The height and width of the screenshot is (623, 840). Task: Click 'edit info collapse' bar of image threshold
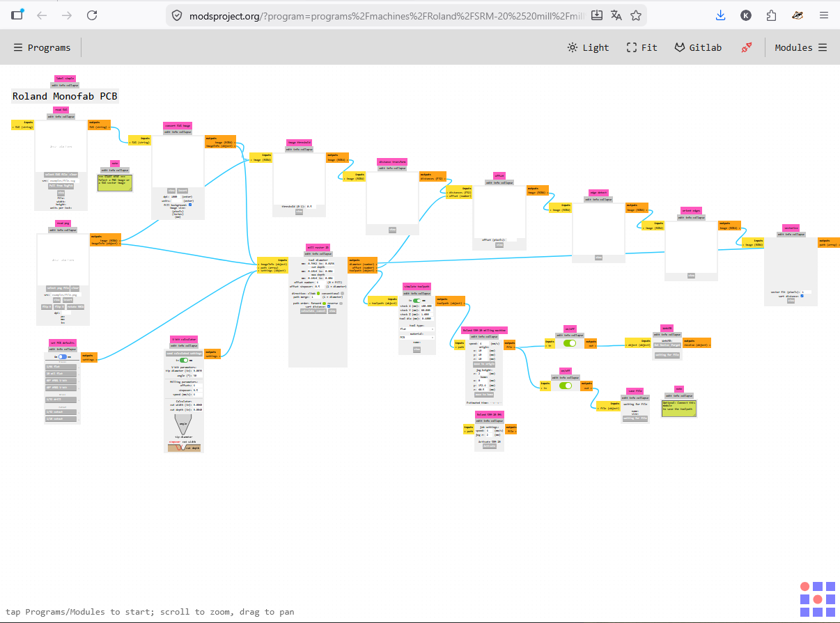coord(300,149)
